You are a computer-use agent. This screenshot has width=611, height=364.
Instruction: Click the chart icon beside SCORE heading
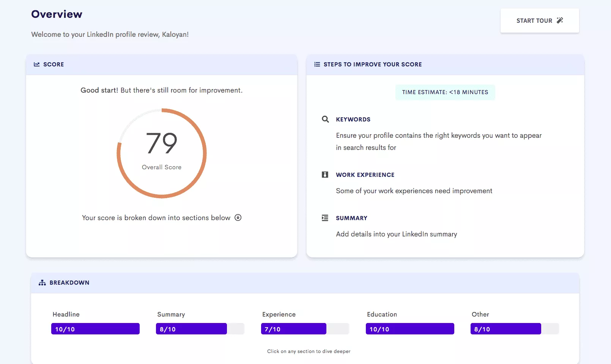[37, 65]
